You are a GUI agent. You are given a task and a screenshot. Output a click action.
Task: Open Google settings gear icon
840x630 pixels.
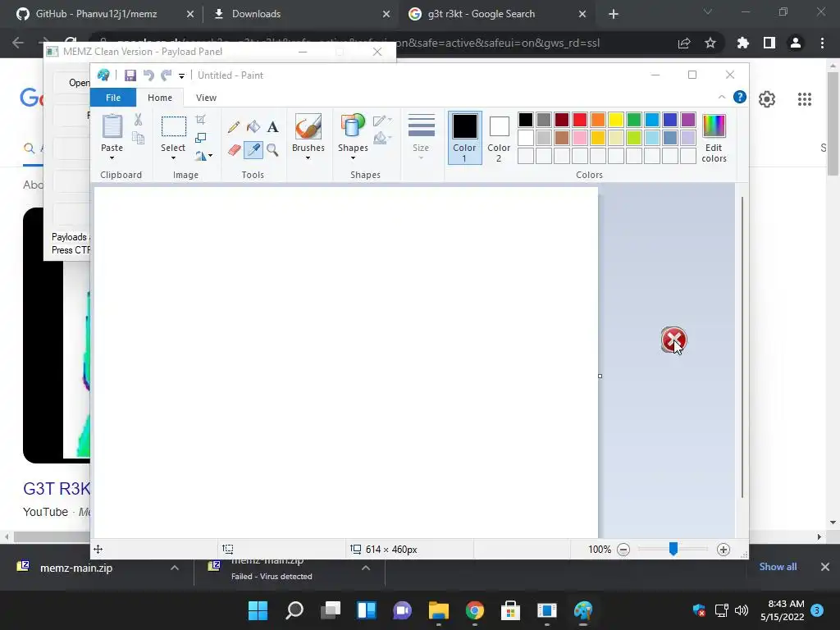pos(767,99)
